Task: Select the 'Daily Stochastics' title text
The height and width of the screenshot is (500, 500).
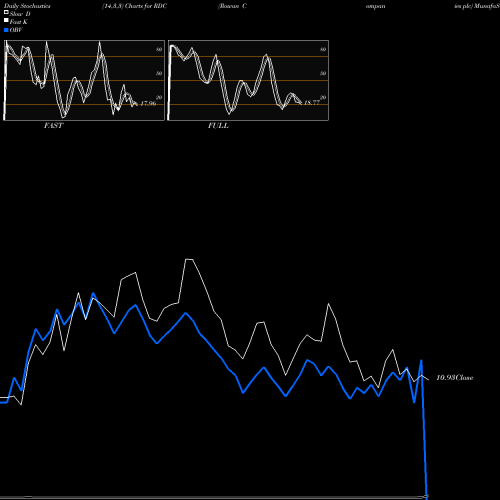Action: point(27,6)
